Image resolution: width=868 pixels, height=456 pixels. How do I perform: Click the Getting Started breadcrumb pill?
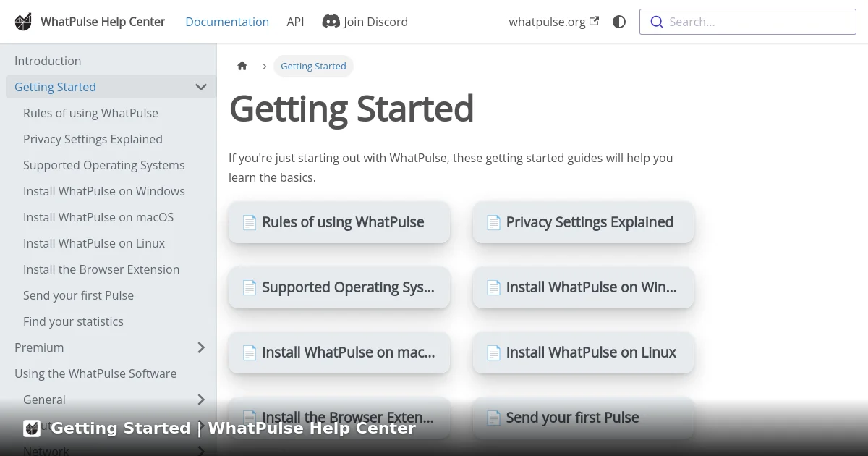coord(313,66)
